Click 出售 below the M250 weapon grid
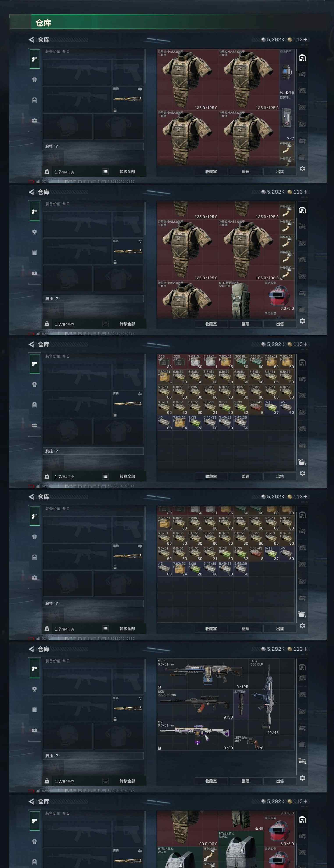Viewport: 334px width, 868px height. tap(280, 781)
